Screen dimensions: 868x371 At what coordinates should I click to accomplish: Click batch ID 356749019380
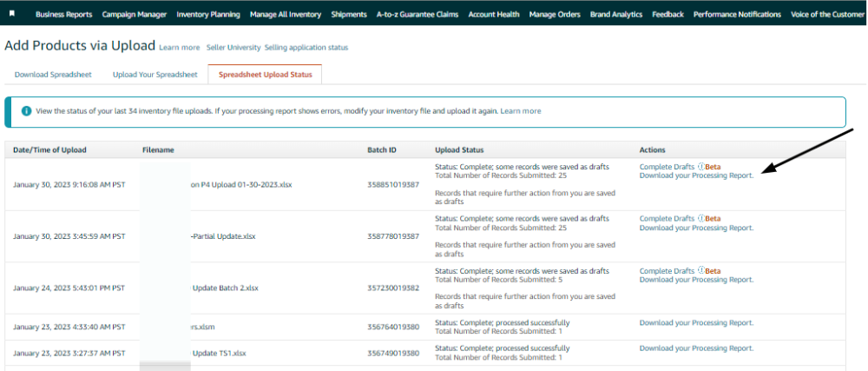pyautogui.click(x=393, y=354)
